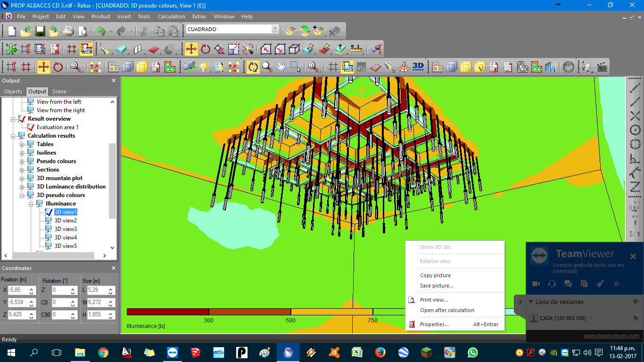Toggle the Result overview checkmark
Screen dimensions: 644x362
tap(22, 119)
